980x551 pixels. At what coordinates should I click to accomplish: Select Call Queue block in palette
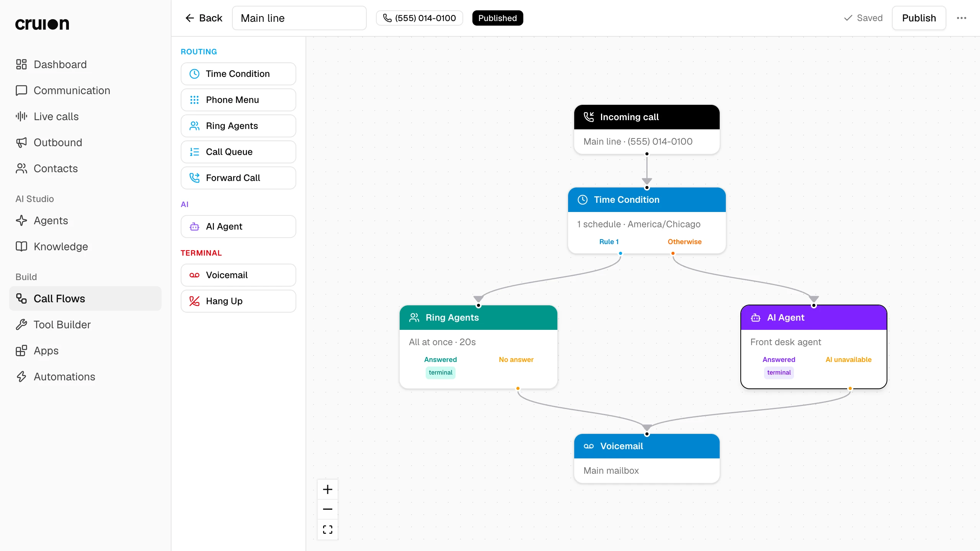pyautogui.click(x=238, y=152)
